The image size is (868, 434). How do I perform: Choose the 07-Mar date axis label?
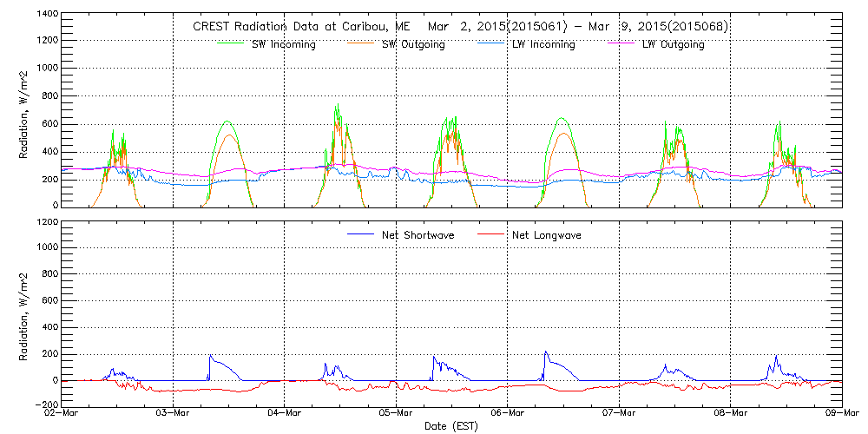click(619, 414)
